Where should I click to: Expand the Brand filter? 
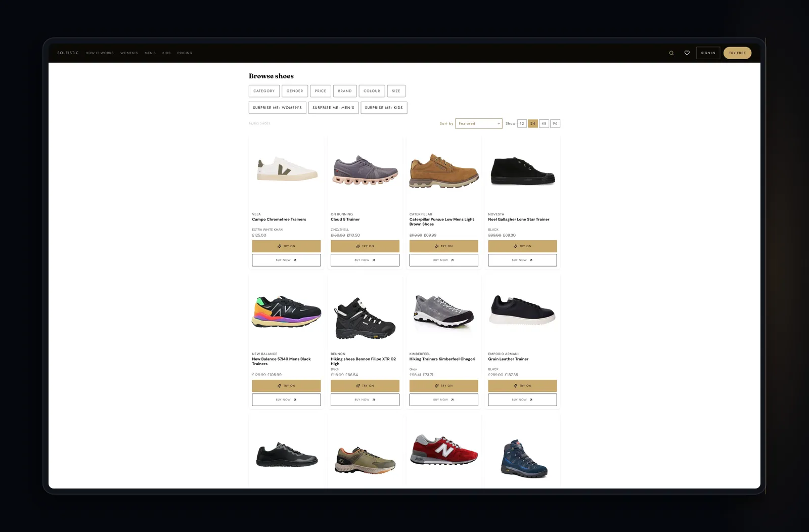click(345, 91)
